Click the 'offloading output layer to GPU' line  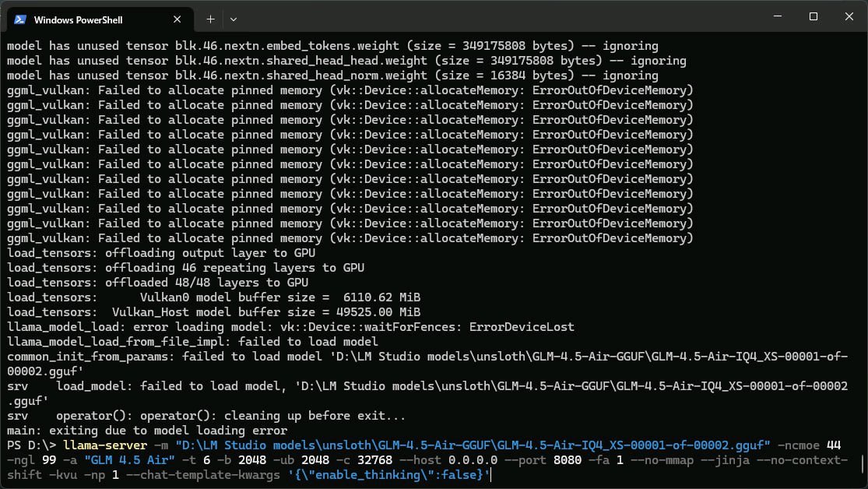[x=161, y=253]
